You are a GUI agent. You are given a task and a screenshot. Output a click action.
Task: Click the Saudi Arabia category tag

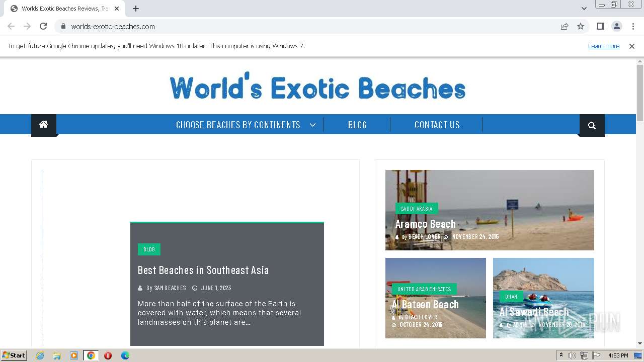coord(417,209)
